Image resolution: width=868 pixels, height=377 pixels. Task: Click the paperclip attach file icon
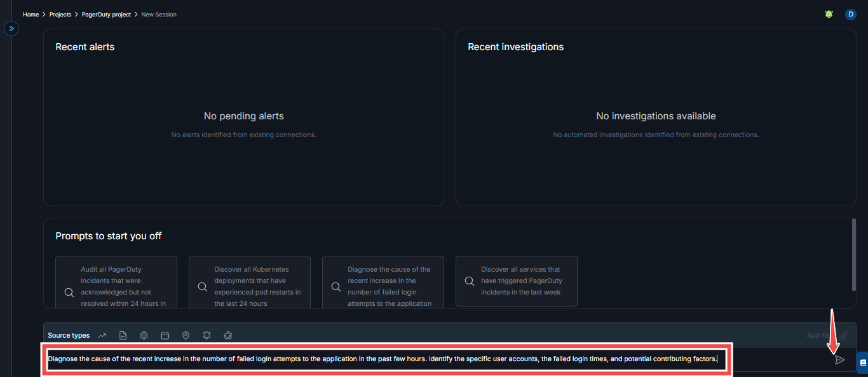pos(844,335)
